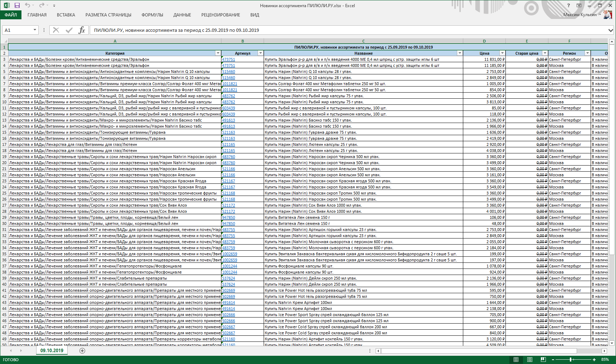616x364 pixels.
Task: Switch to the ВСТАВКА ribbon tab
Action: point(66,15)
